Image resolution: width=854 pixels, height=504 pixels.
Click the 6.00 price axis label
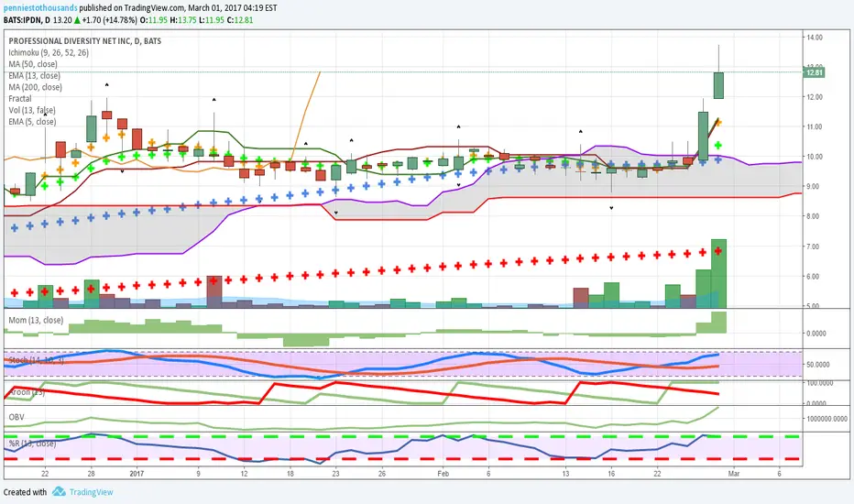815,276
